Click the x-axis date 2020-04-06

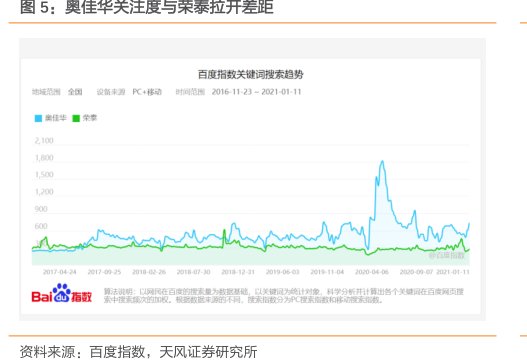pos(372,272)
